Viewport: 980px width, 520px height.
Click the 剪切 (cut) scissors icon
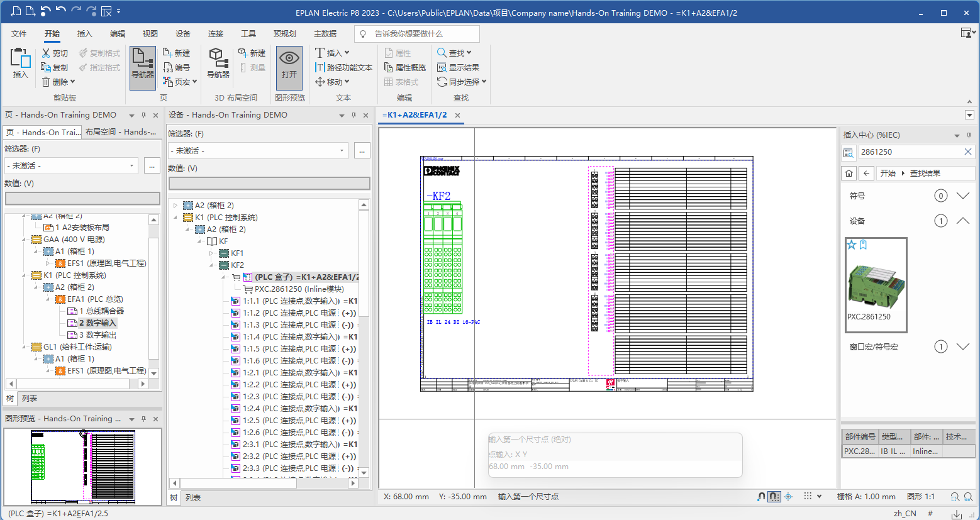coord(46,53)
